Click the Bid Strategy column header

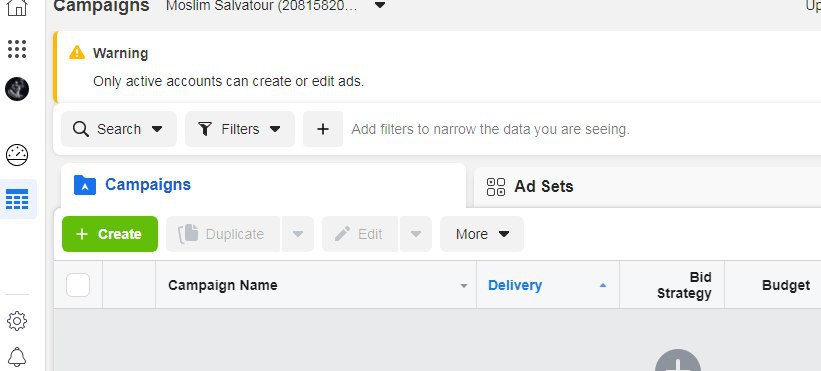pyautogui.click(x=684, y=285)
